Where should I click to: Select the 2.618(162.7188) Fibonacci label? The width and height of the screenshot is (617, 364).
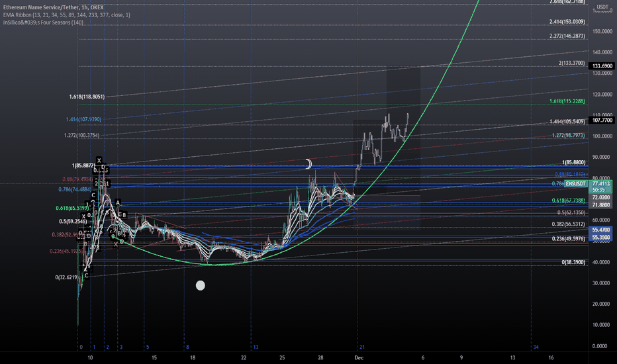pos(567,2)
